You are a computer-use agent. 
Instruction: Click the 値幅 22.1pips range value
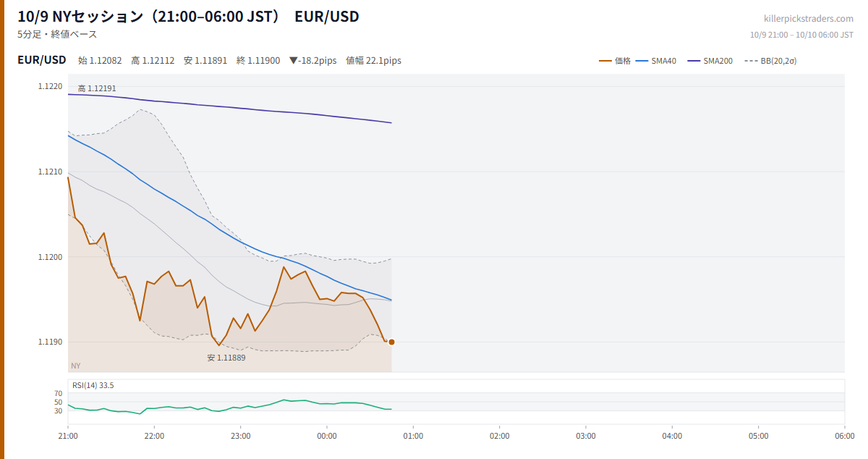click(373, 61)
